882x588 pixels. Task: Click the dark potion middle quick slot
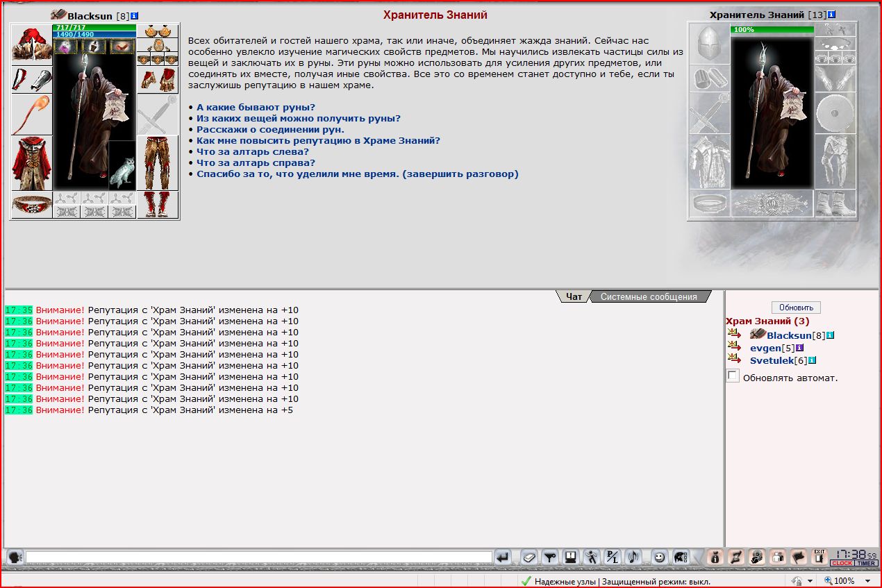94,47
